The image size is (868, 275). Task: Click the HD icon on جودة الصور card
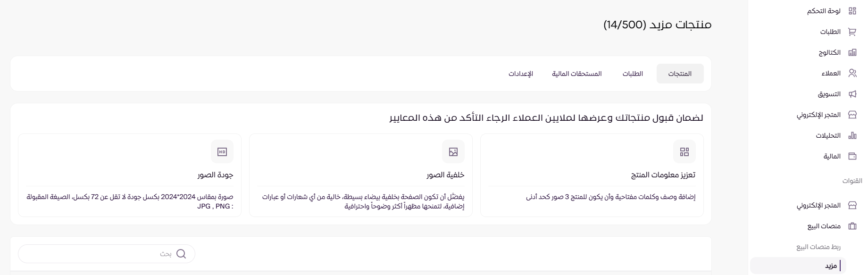222,151
